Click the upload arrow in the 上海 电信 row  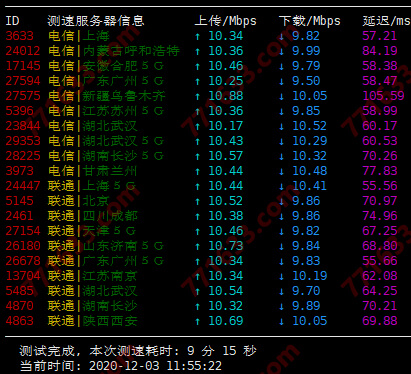(197, 36)
